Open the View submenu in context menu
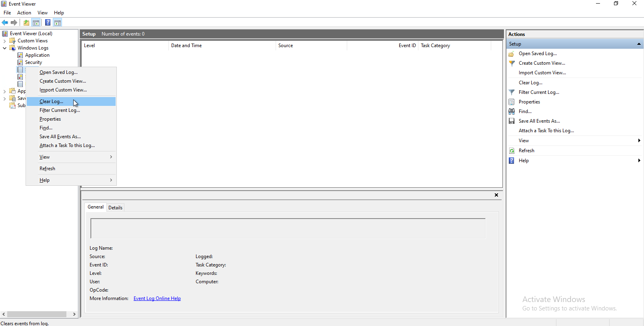Screen dimensions: 644x326 (71, 157)
